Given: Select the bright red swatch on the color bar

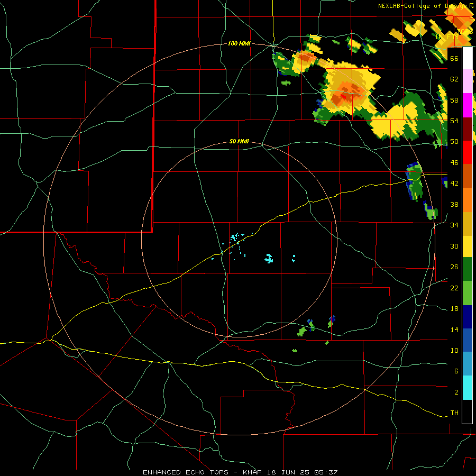Looking at the screenshot, I should pos(467,152).
